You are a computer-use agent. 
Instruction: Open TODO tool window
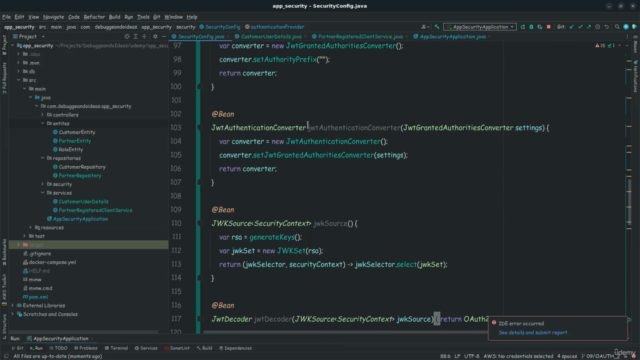[x=58, y=348]
